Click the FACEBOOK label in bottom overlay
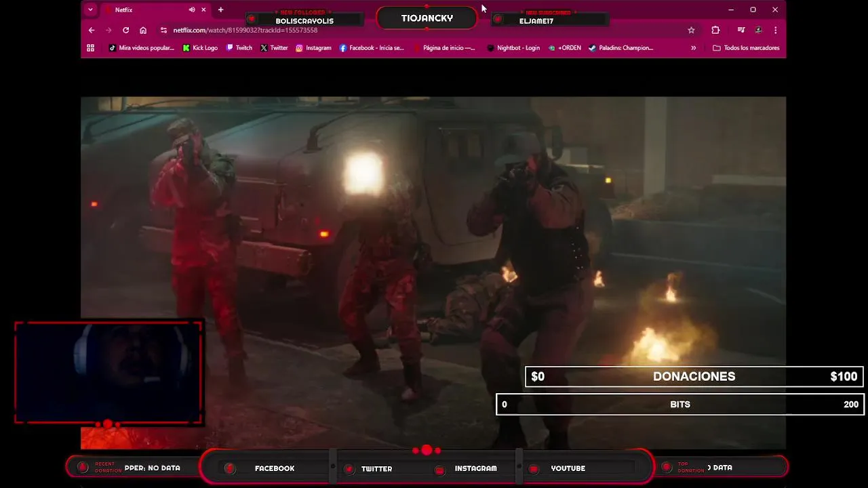This screenshot has width=868, height=488. [x=275, y=468]
